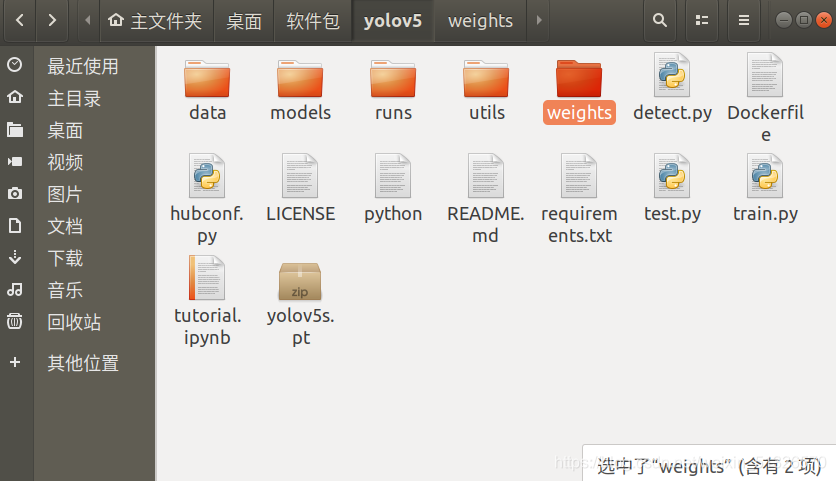Click the "requirements.txt" name label
The height and width of the screenshot is (481, 836).
tap(580, 225)
